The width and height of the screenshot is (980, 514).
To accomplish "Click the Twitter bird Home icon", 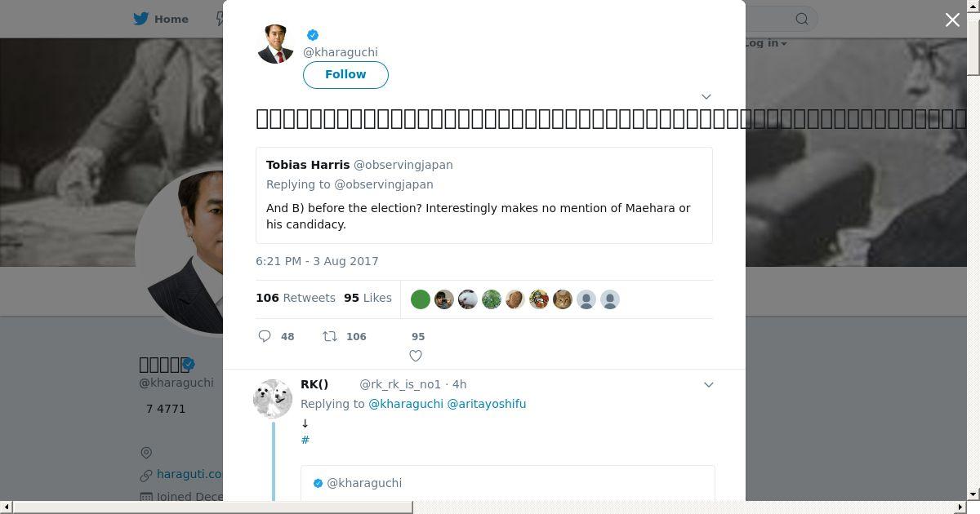I will tap(141, 19).
